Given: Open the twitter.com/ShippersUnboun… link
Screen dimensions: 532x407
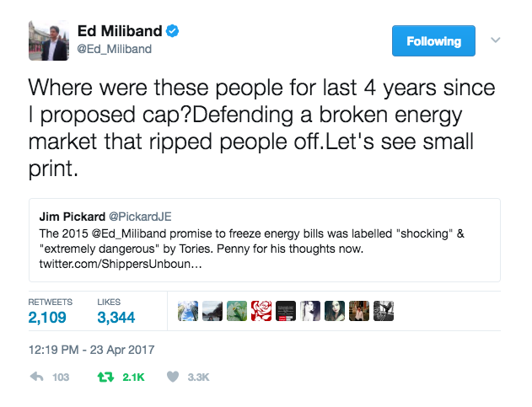Looking at the screenshot, I should coord(121,264).
